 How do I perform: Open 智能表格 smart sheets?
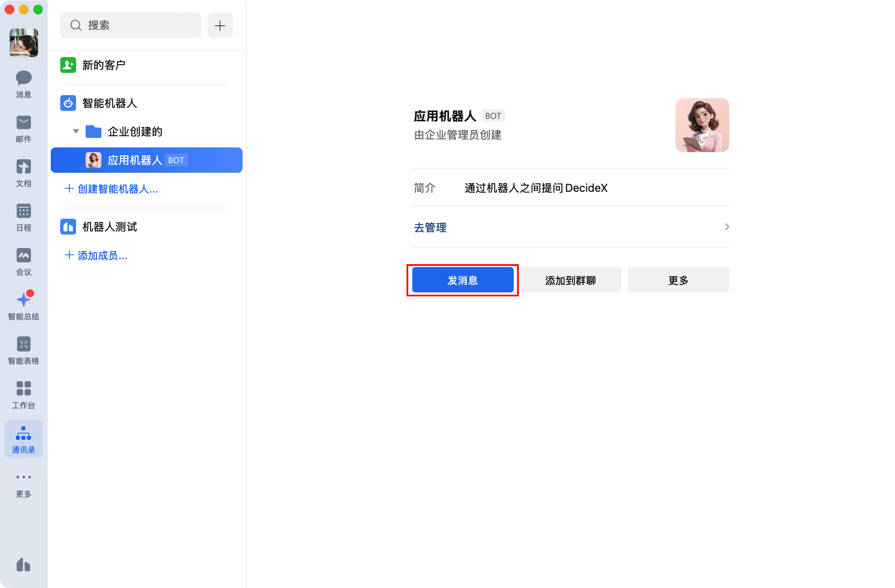pyautogui.click(x=23, y=351)
